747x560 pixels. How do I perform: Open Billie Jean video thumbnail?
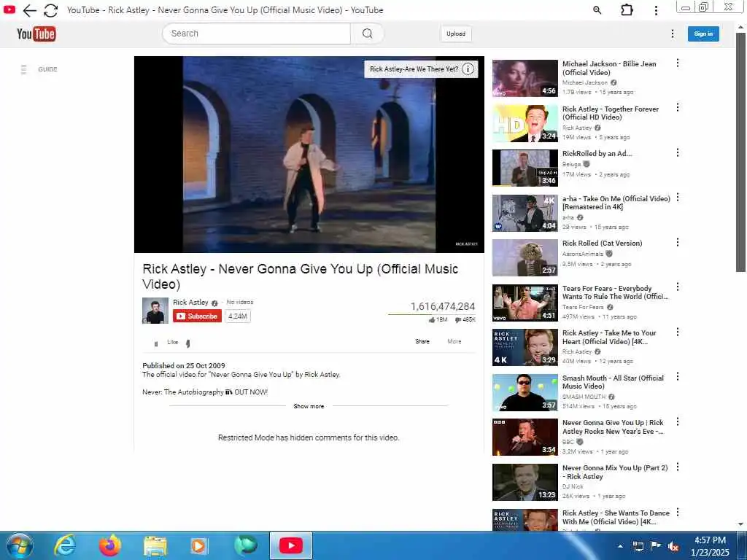525,78
